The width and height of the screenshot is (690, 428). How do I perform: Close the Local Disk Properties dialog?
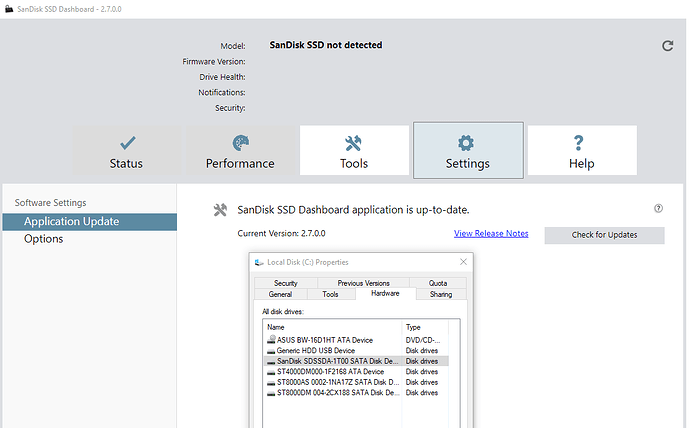click(x=463, y=262)
